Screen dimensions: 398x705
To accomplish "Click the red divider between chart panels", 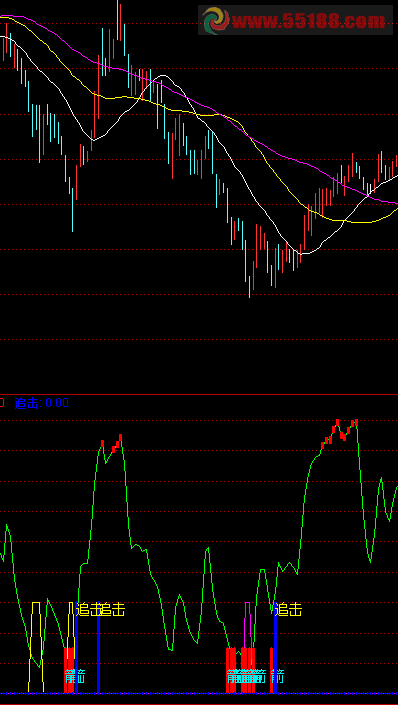I will tap(199, 394).
